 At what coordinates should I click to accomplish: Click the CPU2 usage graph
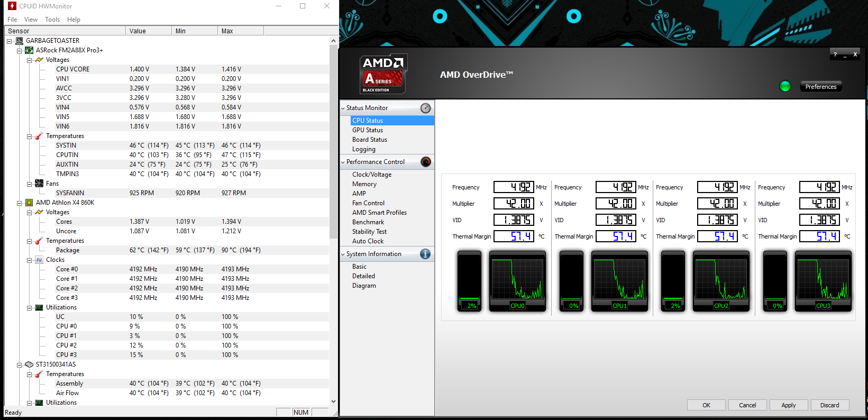721,280
